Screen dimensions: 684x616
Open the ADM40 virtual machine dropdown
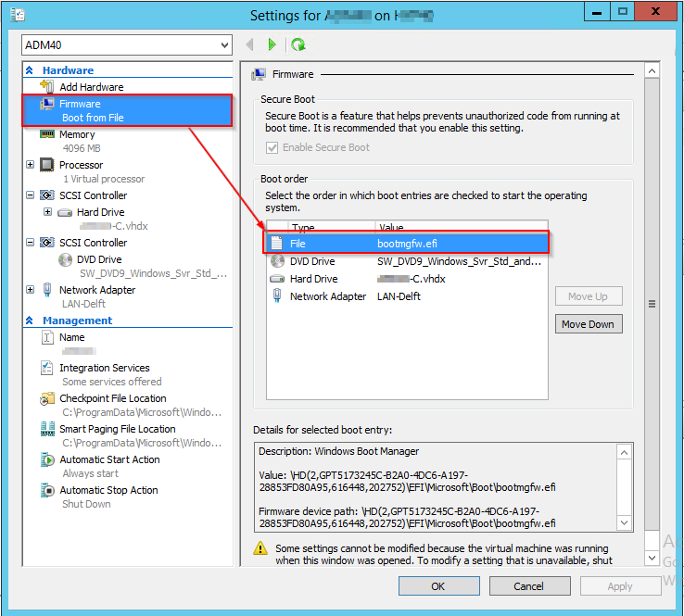tap(127, 45)
